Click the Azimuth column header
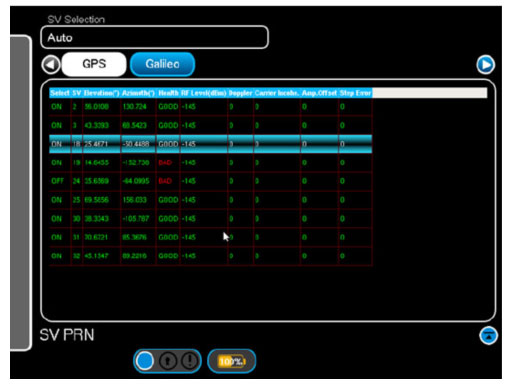 click(138, 93)
